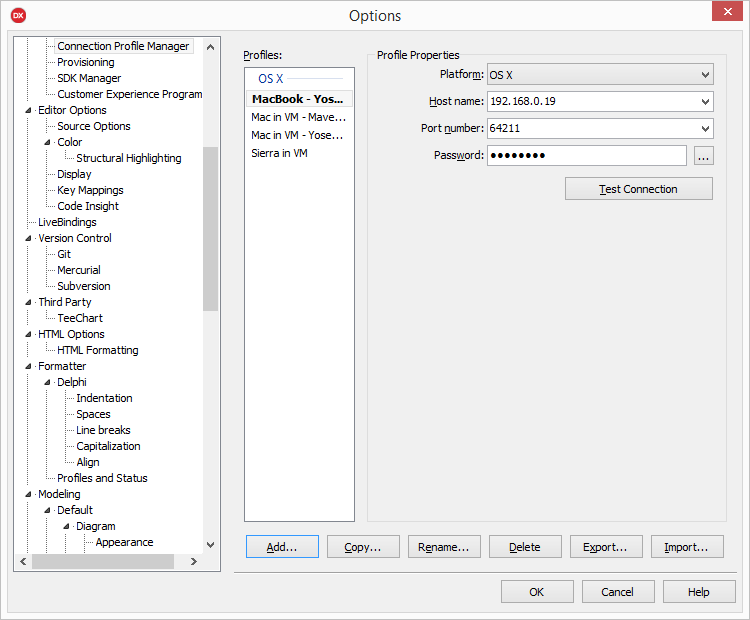Image resolution: width=750 pixels, height=620 pixels.
Task: Select HTML Formatting tree item
Action: (x=98, y=350)
